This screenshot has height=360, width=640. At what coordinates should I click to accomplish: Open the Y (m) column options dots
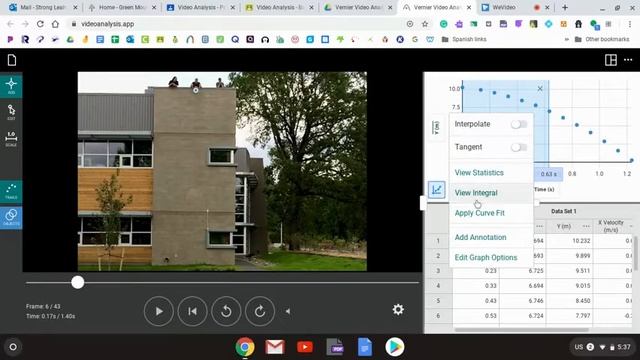586,226
